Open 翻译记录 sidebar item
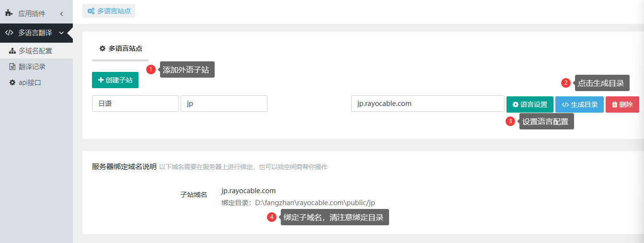Image resolution: width=644 pixels, height=243 pixels. click(36, 67)
